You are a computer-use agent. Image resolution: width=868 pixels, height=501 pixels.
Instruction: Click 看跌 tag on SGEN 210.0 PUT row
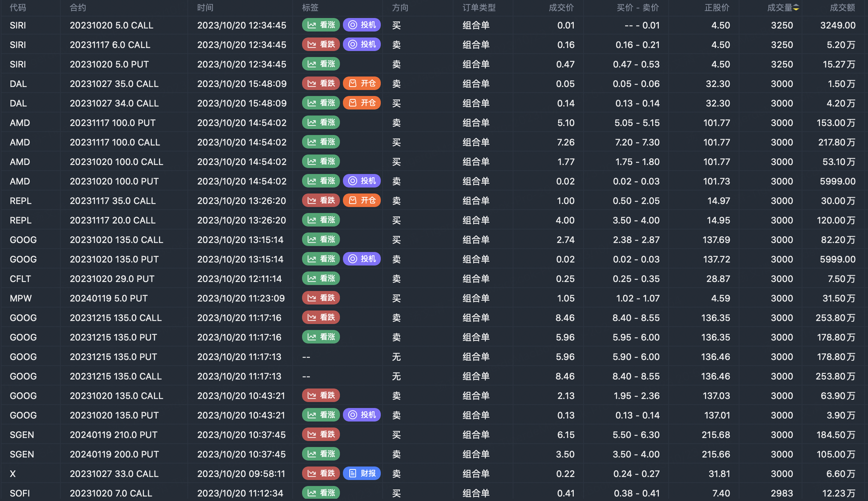[x=321, y=435]
